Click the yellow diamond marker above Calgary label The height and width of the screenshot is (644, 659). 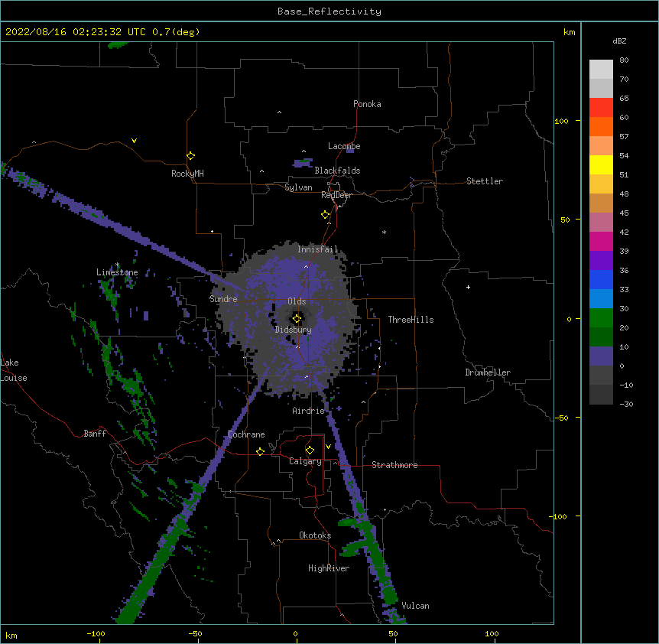pyautogui.click(x=310, y=450)
